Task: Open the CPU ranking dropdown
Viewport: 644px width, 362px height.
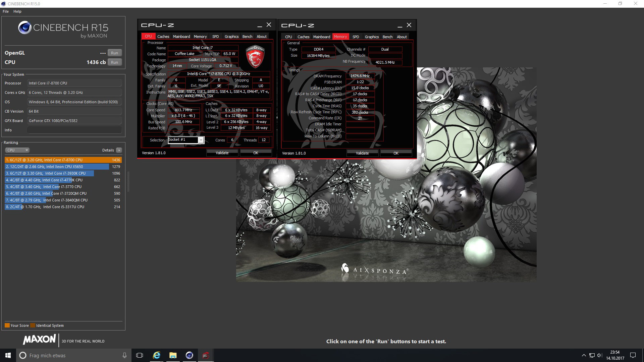Action: [17, 150]
